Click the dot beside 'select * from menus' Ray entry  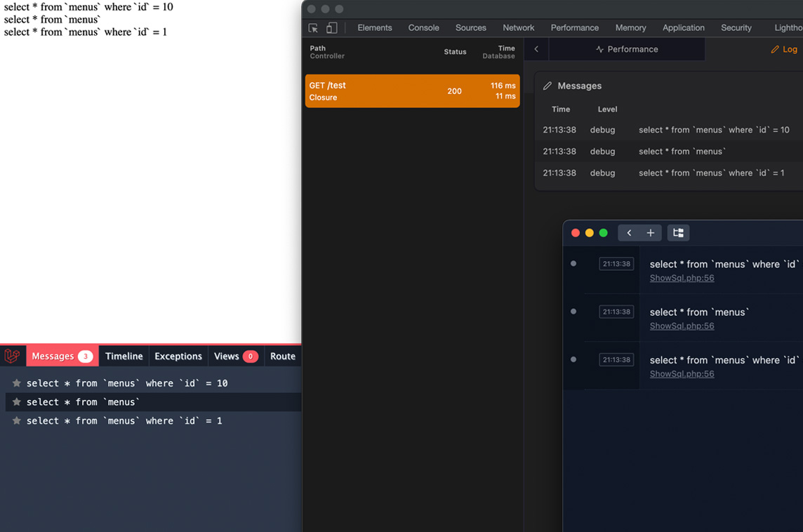(573, 312)
